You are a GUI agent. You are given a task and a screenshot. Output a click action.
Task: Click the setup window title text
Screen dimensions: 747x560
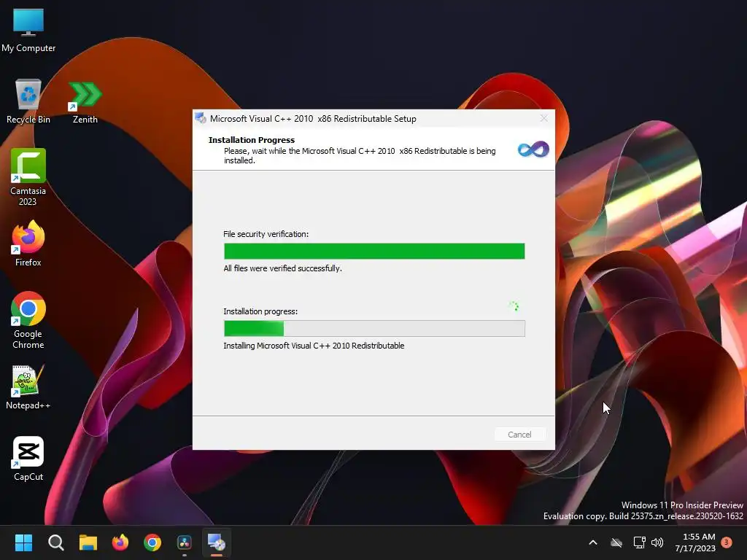pos(313,119)
